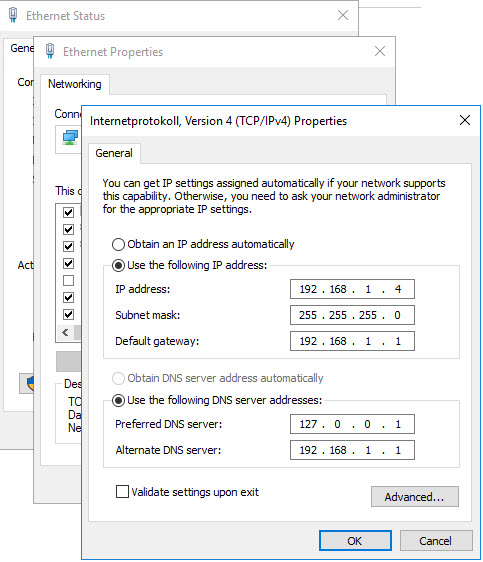
Task: Click the Cancel button
Action: pyautogui.click(x=436, y=541)
